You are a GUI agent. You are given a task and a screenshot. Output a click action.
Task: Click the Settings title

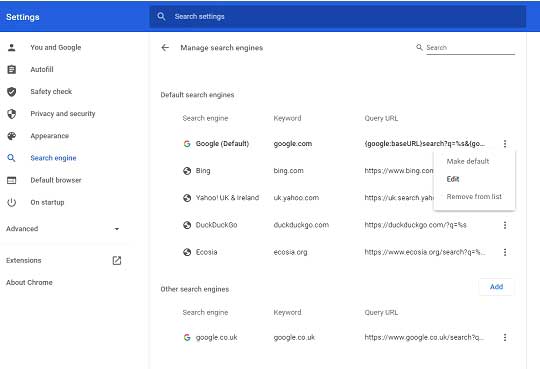(23, 17)
